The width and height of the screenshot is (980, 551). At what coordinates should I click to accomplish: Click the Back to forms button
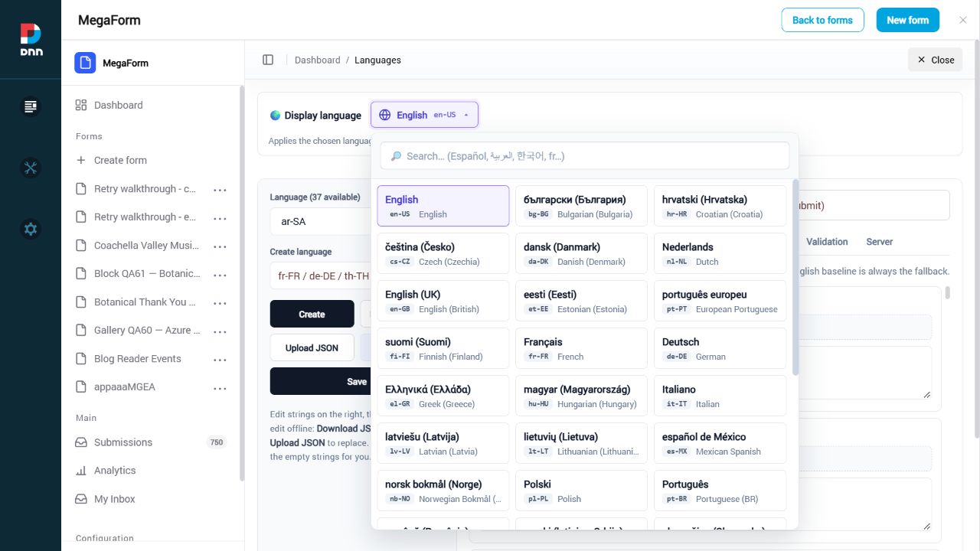coord(822,20)
